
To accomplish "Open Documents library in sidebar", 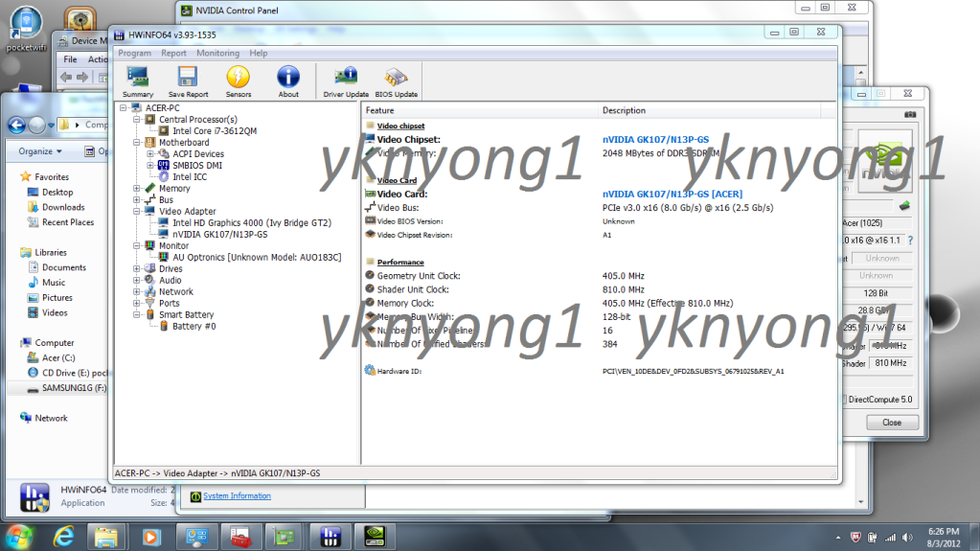I will coord(64,267).
